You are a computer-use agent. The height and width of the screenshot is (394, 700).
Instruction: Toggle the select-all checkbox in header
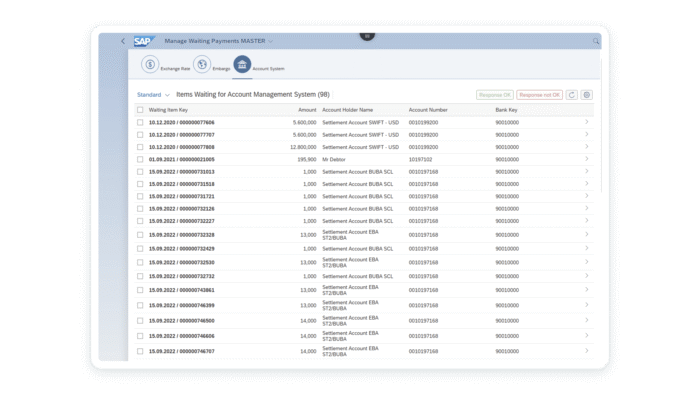point(140,110)
